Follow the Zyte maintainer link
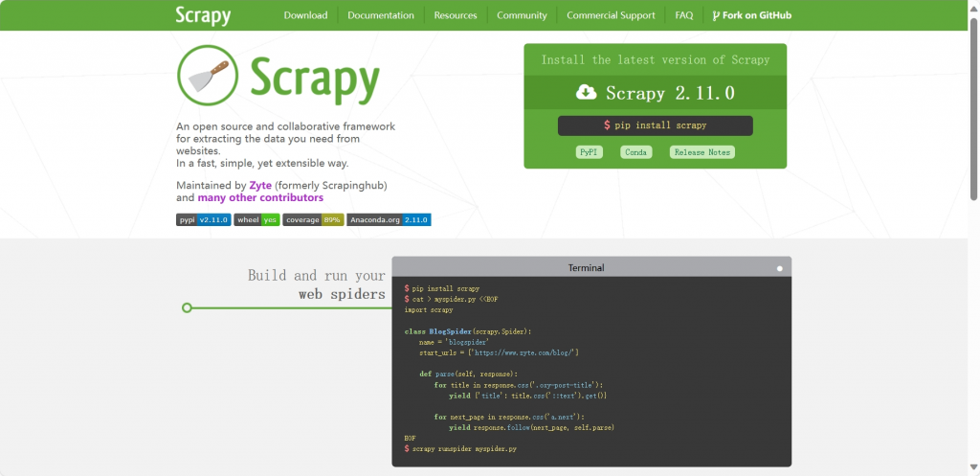 (260, 185)
